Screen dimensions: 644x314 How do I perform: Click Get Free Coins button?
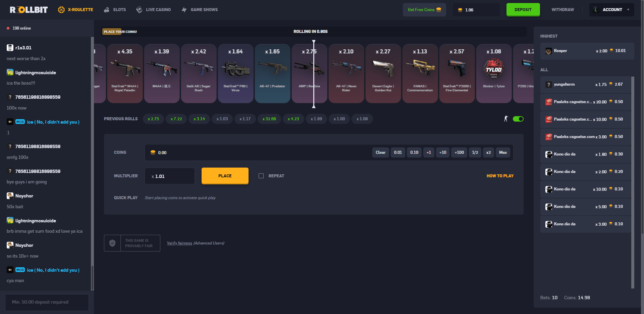[424, 10]
